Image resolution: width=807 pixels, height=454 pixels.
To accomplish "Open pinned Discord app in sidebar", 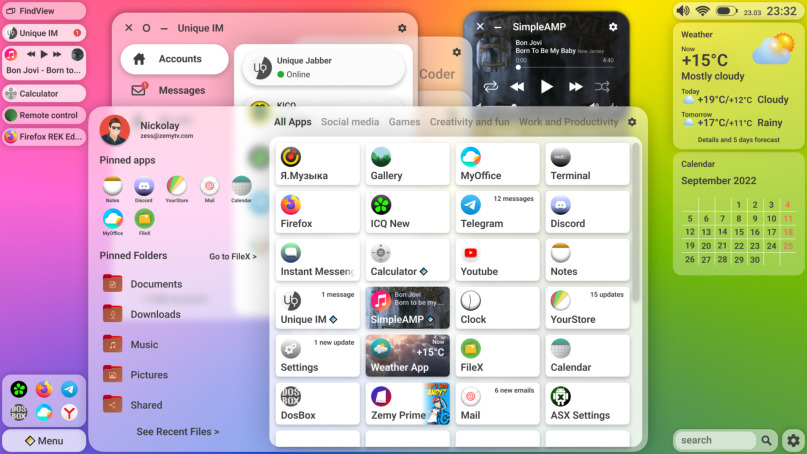I will pyautogui.click(x=144, y=189).
